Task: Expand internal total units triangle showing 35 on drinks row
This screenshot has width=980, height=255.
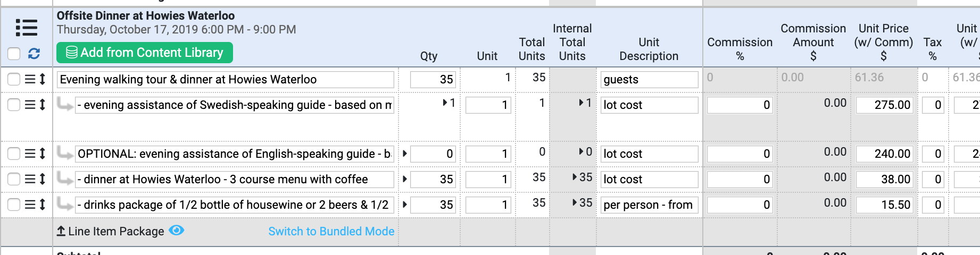Action: (x=575, y=202)
